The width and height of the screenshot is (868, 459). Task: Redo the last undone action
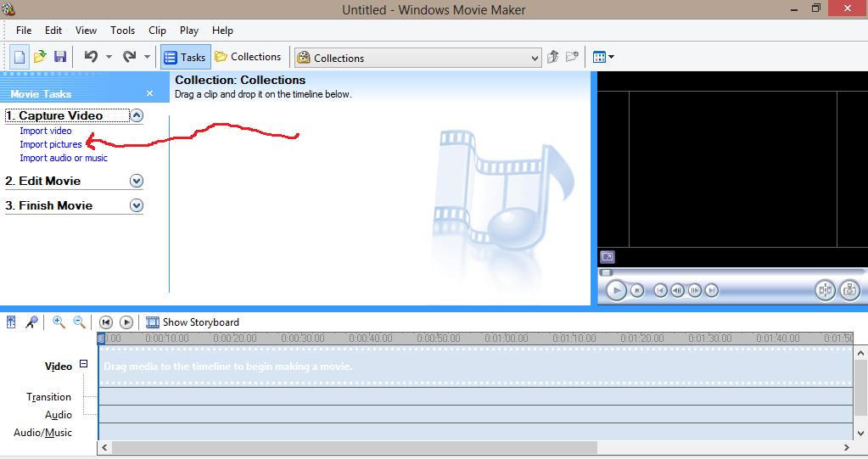pos(130,57)
